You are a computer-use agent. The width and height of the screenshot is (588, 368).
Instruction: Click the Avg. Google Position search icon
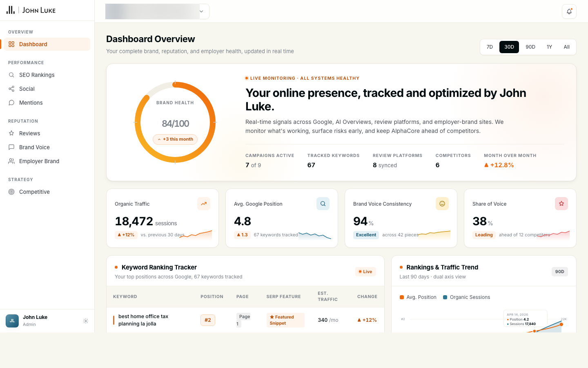pos(323,204)
